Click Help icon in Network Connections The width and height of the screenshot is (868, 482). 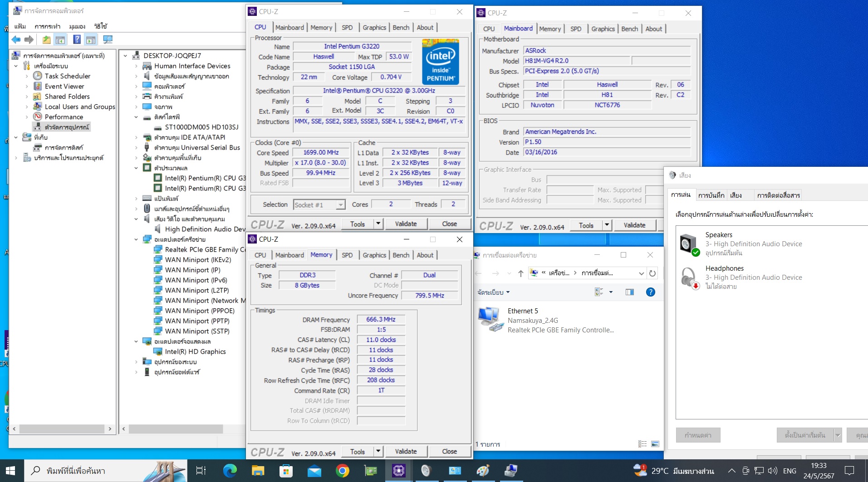(650, 292)
